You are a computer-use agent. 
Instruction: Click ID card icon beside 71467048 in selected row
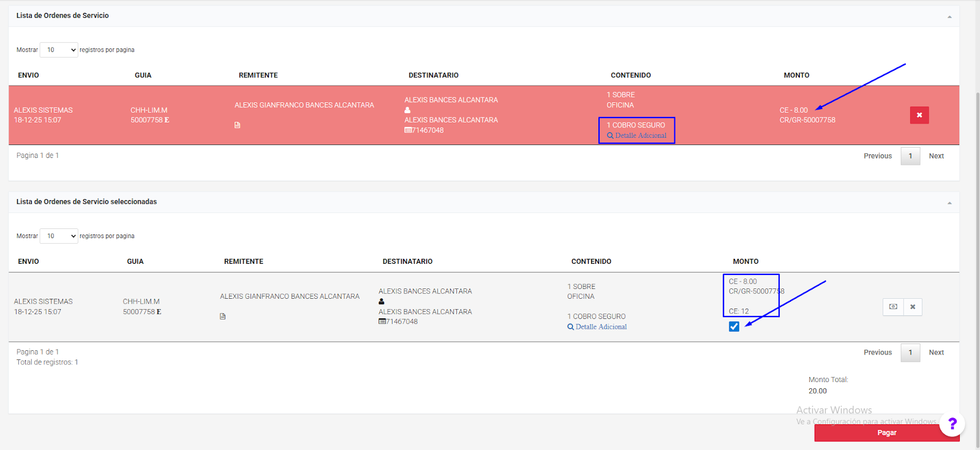coord(382,322)
